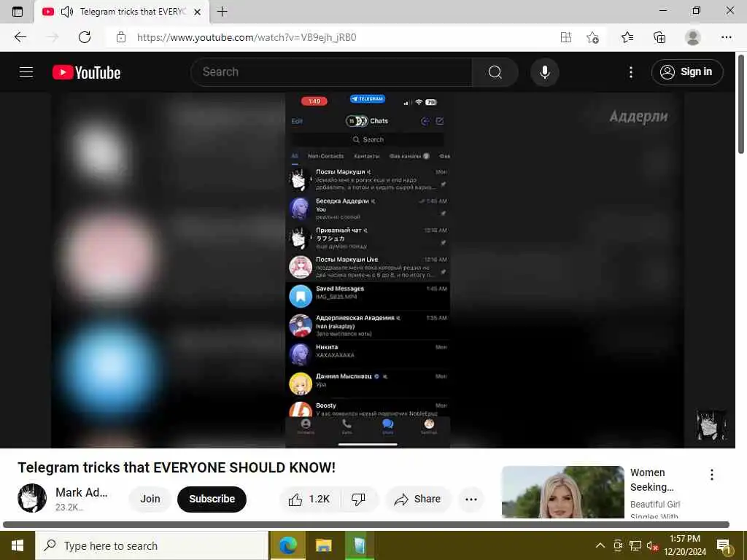Subscribe to the channel
Image resolution: width=747 pixels, height=560 pixels.
coord(212,499)
